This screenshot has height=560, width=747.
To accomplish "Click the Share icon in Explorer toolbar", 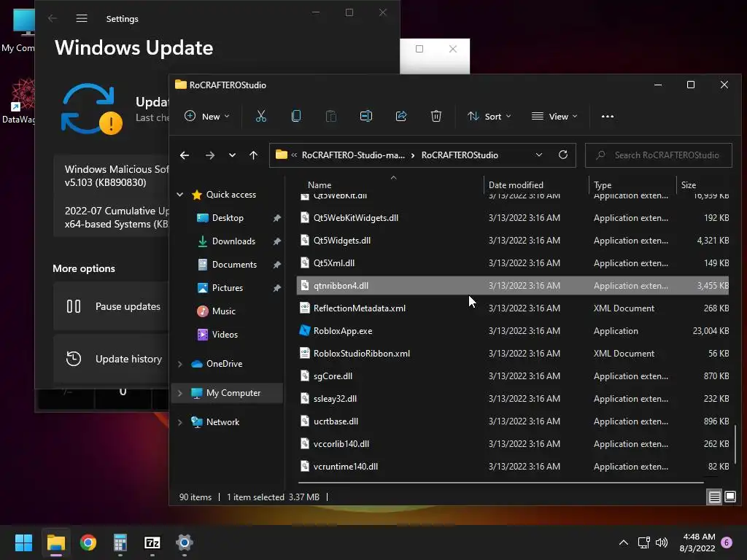I will coord(401,116).
